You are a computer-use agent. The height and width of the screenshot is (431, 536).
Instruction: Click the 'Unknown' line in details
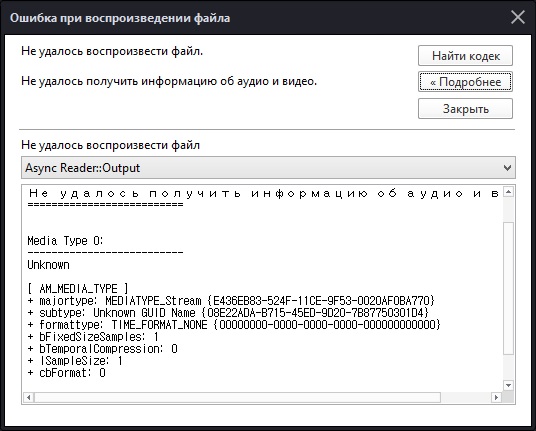(x=48, y=265)
